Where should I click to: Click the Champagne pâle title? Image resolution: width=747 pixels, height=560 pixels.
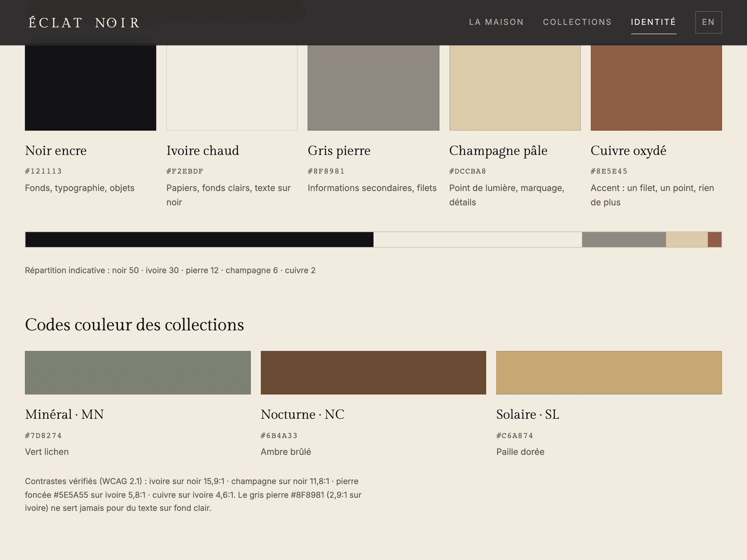(x=498, y=151)
